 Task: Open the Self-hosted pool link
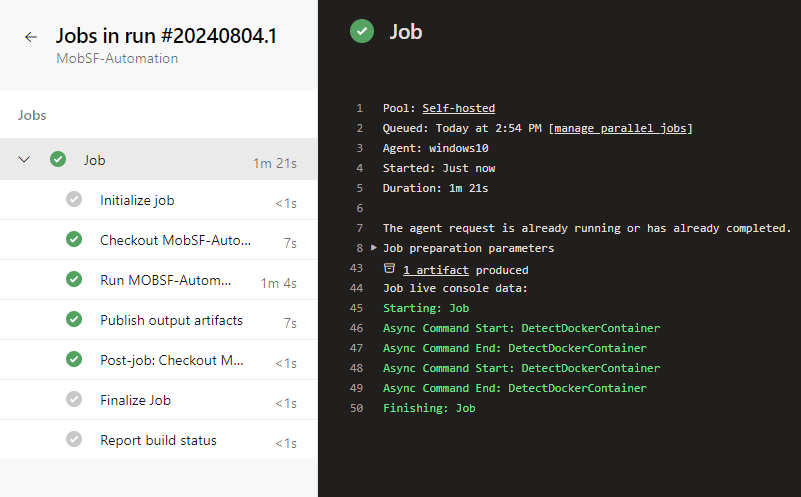tap(458, 108)
